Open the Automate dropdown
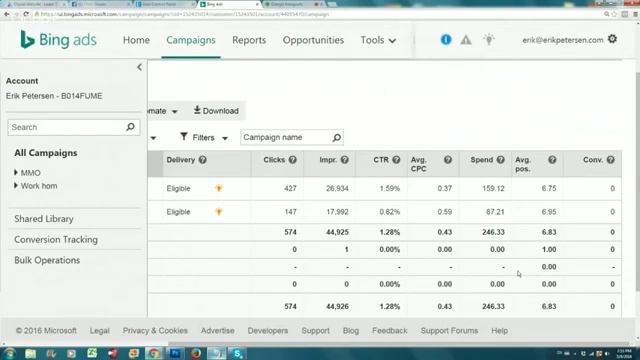Image resolution: width=640 pixels, height=360 pixels. click(163, 111)
